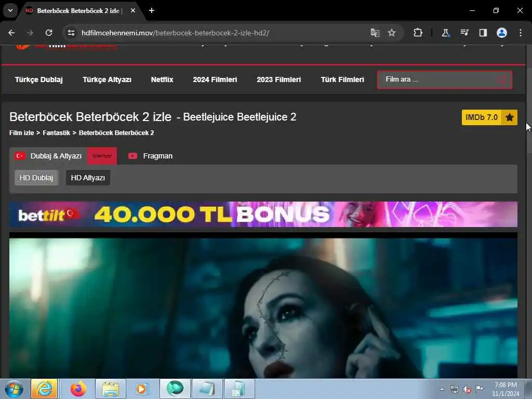The image size is (532, 399).
Task: Open the Chrome profile avatar
Action: click(x=502, y=33)
